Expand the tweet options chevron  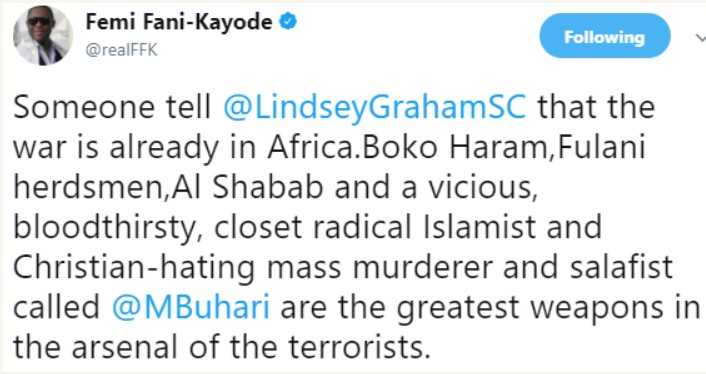point(700,38)
